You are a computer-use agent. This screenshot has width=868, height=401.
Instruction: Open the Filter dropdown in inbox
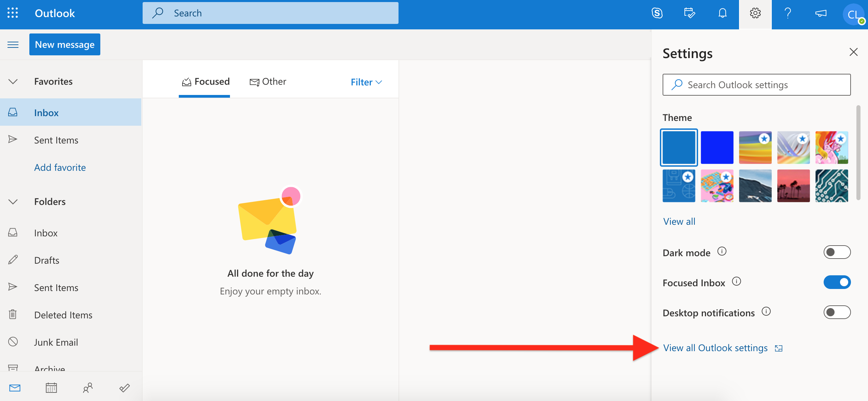[x=366, y=81]
